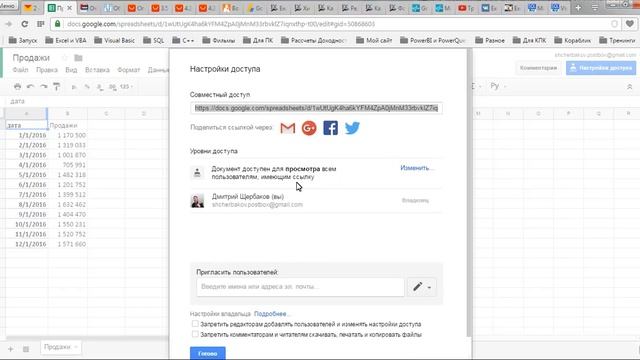The image size is (640, 360).
Task: Open the Кораблик bookmark folder
Action: [x=573, y=40]
